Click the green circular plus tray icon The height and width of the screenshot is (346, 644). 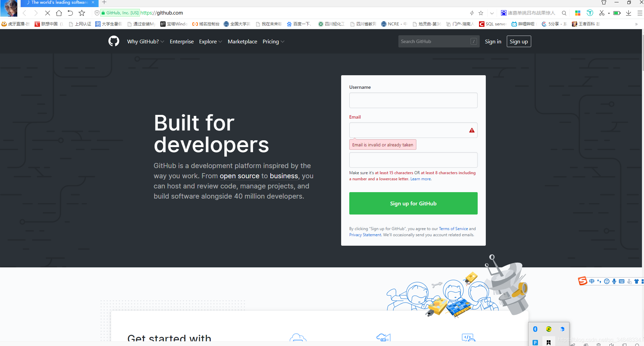(549, 329)
